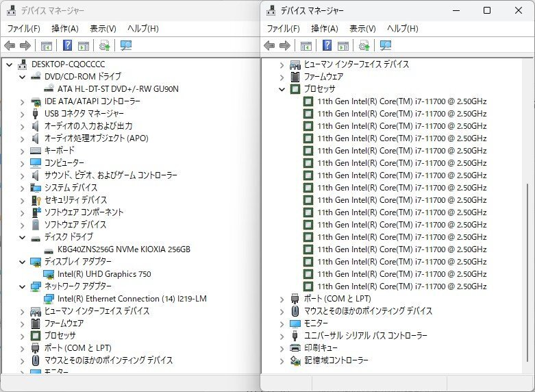This screenshot has height=392, width=535.
Task: Click show/hide console tree icon, right window
Action: pos(306,46)
